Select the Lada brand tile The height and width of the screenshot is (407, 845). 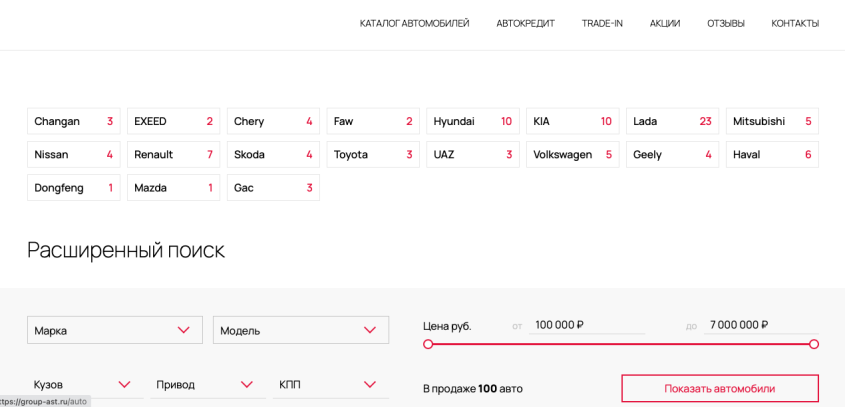pyautogui.click(x=672, y=121)
